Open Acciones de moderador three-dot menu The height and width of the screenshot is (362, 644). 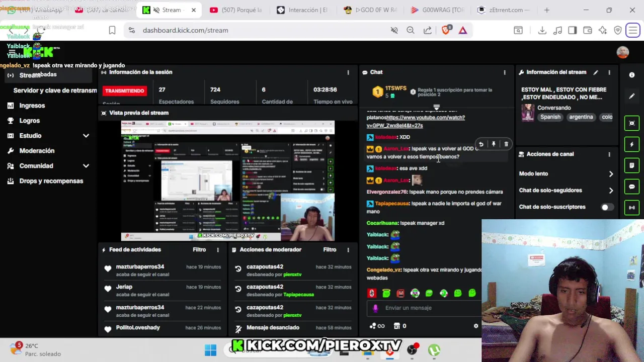(x=348, y=250)
